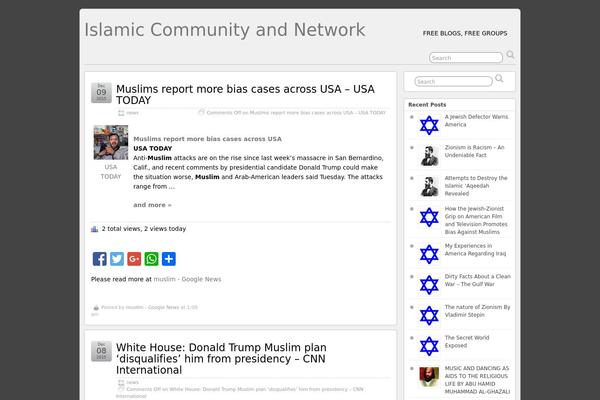Screen dimensions: 600x400
Task: Click the header search magnifier icon
Action: pyautogui.click(x=510, y=55)
